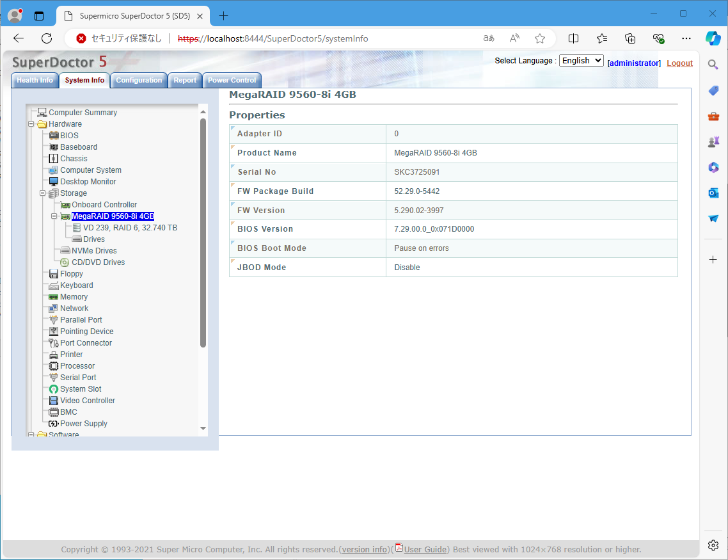Collapse the MegaRAID 9560-8i 4GB node

(x=54, y=216)
